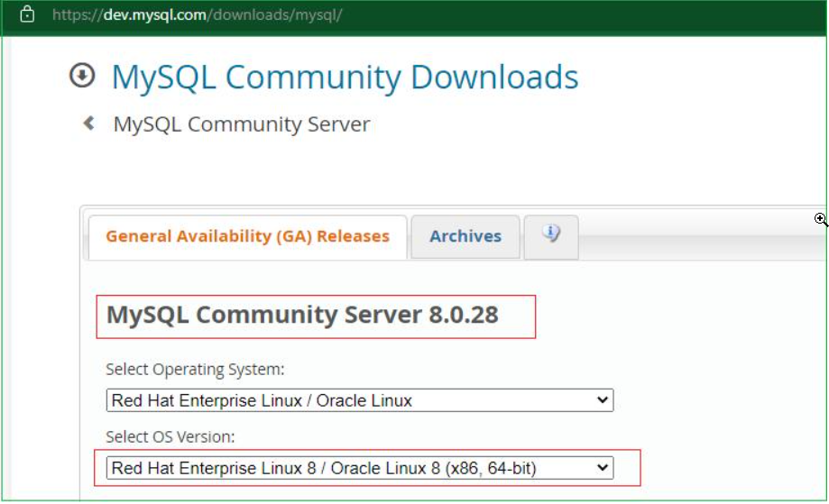
Task: Click the dev.mysql.com URL in the address bar
Action: (x=198, y=14)
